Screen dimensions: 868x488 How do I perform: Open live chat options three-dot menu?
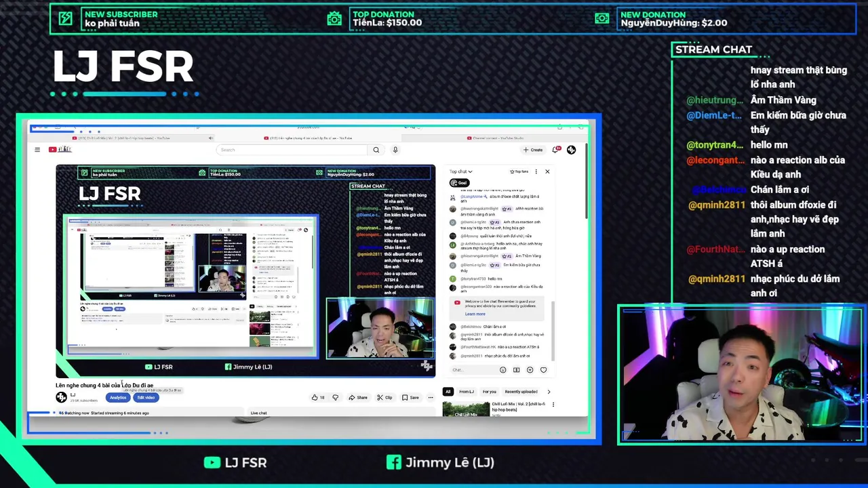pos(536,171)
